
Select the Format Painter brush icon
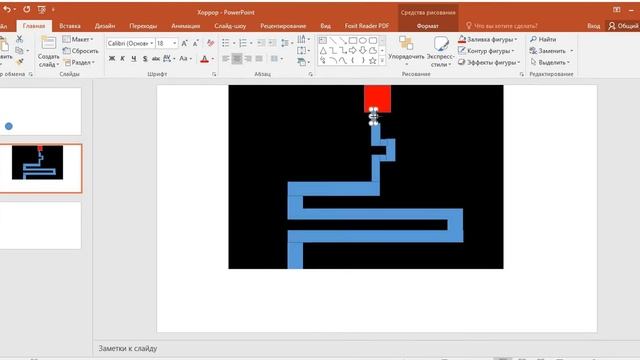[19, 62]
